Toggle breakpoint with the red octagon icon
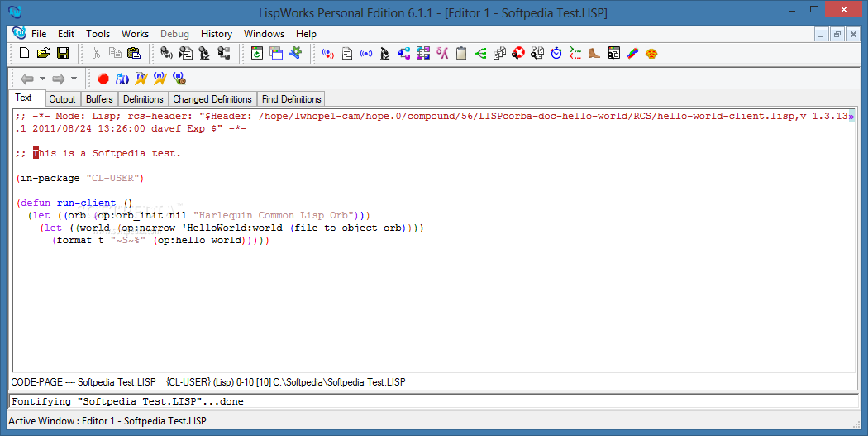The image size is (868, 436). click(103, 79)
